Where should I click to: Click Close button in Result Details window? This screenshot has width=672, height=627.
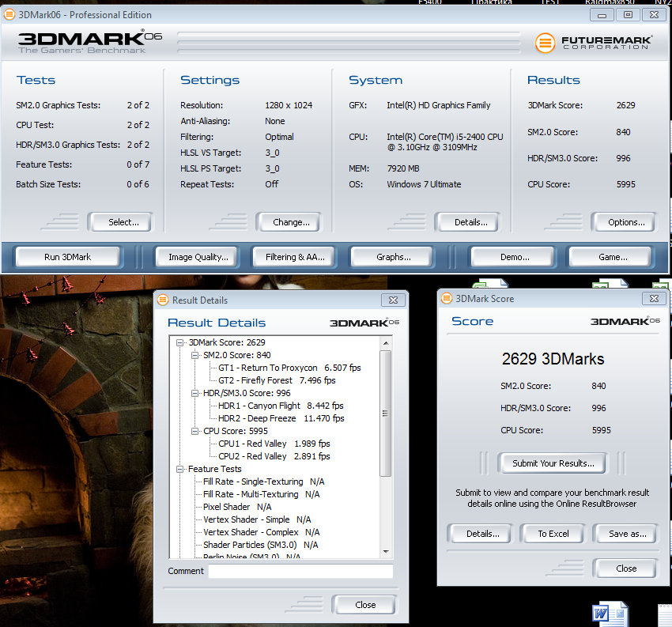point(364,605)
